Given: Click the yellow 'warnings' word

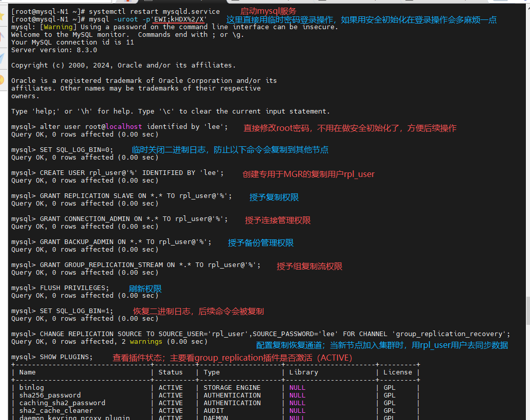Looking at the screenshot, I should [146, 342].
